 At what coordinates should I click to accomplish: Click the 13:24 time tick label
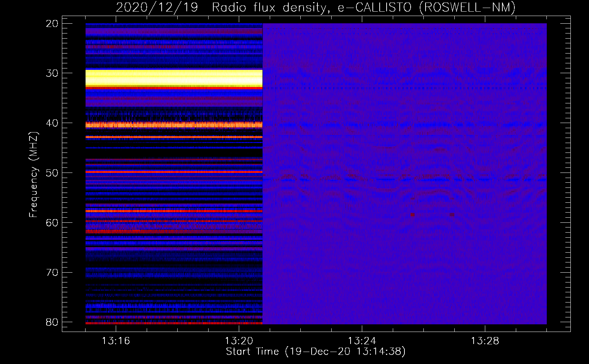point(362,341)
